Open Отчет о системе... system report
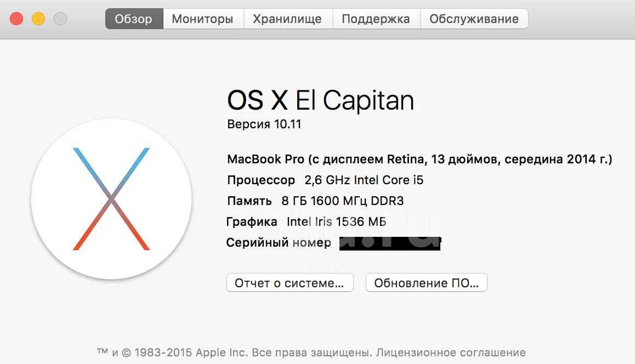 click(x=290, y=283)
